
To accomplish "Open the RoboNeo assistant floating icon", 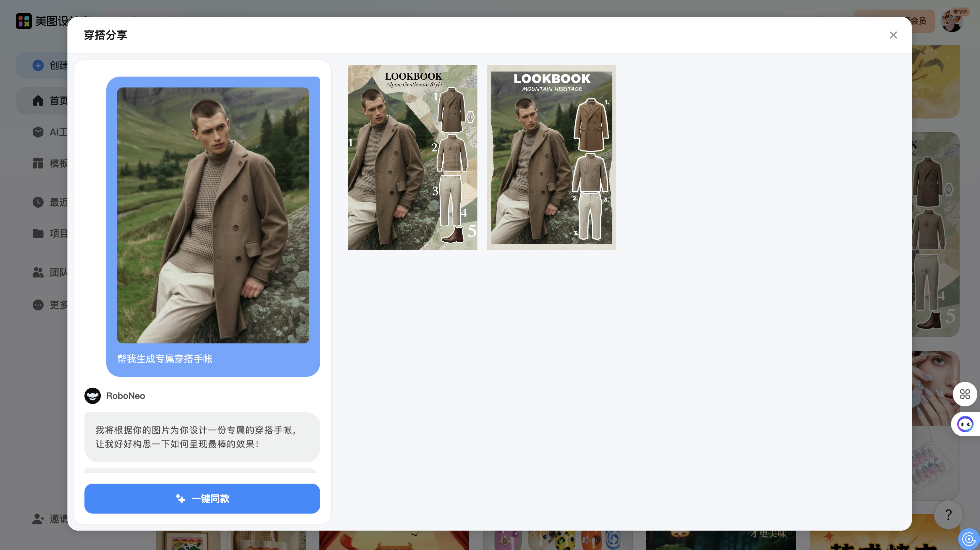I will (x=965, y=424).
